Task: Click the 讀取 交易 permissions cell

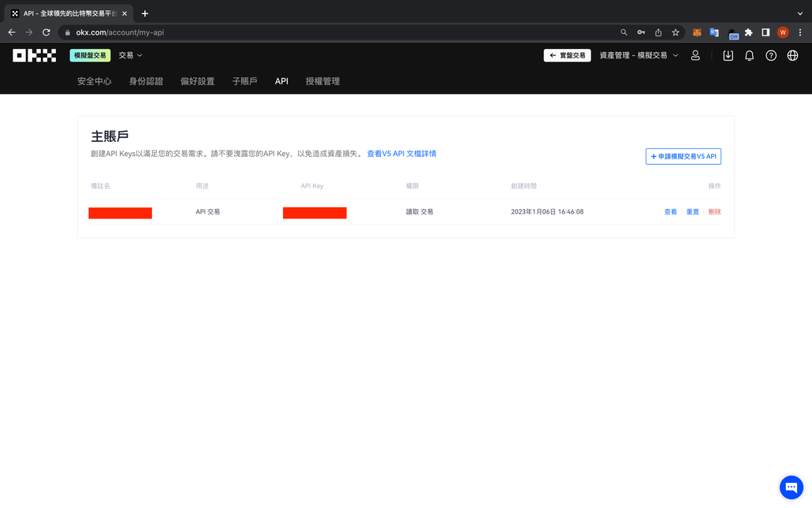Action: click(419, 212)
